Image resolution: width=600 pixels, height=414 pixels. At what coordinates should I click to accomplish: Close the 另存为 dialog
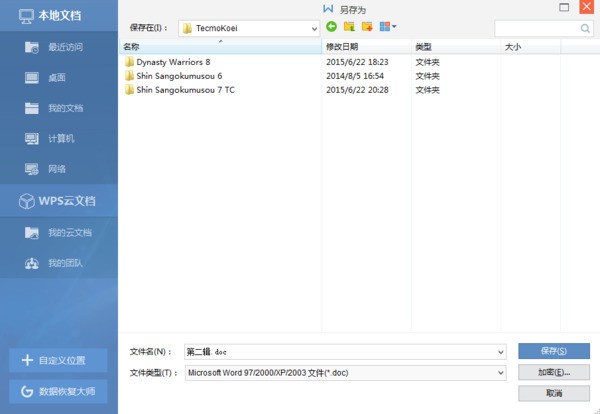587,7
